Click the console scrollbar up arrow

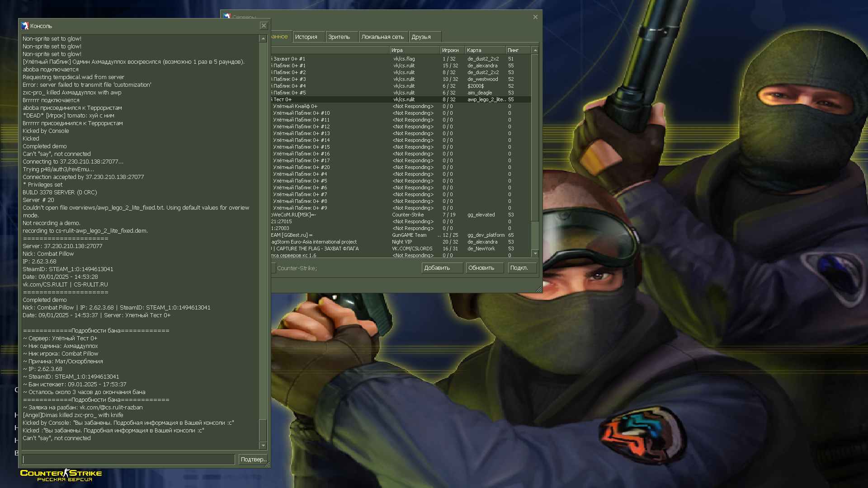(x=263, y=39)
